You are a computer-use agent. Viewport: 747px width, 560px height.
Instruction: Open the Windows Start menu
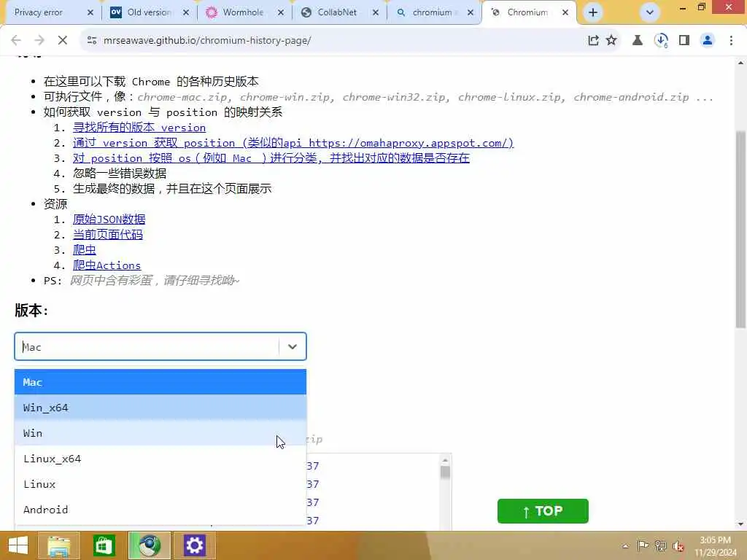18,545
